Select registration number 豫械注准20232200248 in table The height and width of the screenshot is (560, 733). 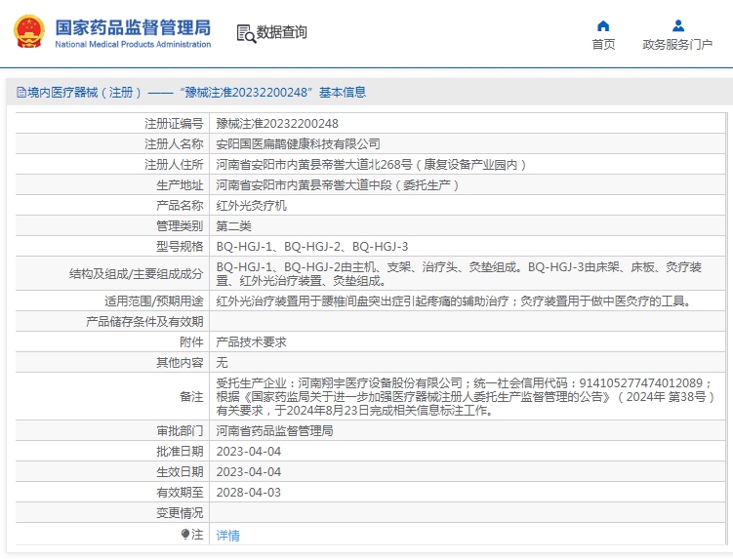(277, 123)
